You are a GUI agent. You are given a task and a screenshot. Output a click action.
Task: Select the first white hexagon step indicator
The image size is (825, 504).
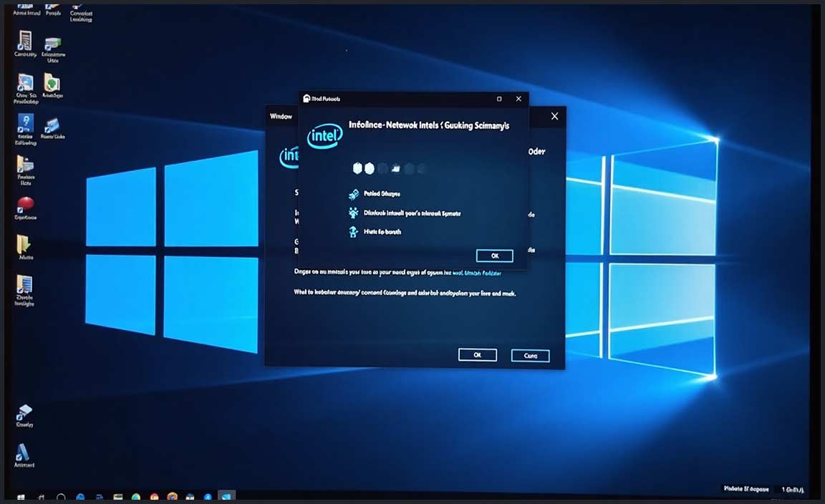point(358,168)
